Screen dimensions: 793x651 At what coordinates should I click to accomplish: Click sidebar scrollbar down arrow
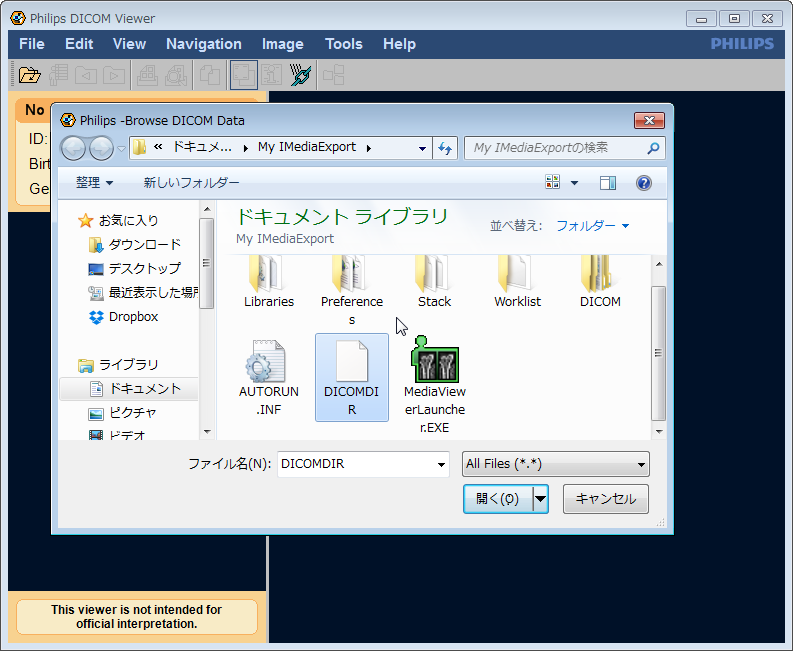207,432
